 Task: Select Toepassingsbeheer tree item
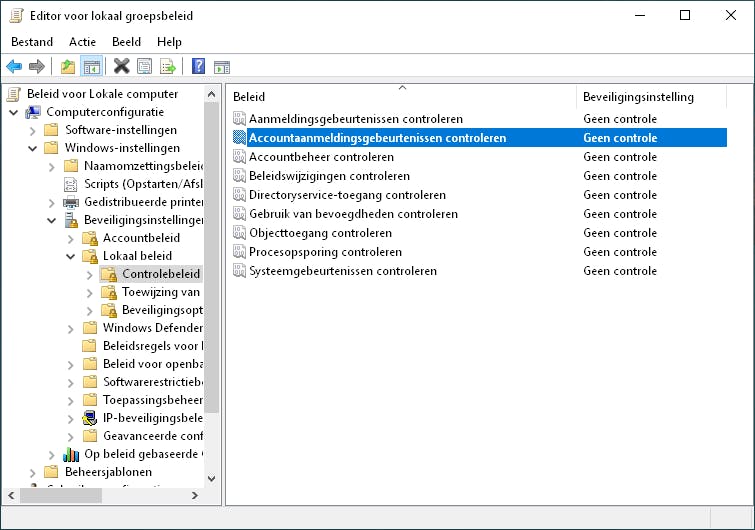tap(153, 400)
